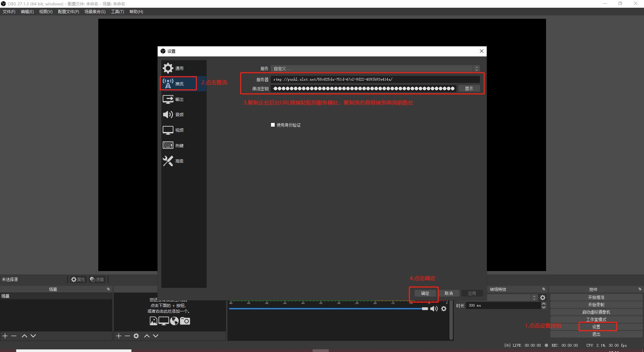Start streaming with 开始推流 button
644x352 pixels.
tap(596, 298)
